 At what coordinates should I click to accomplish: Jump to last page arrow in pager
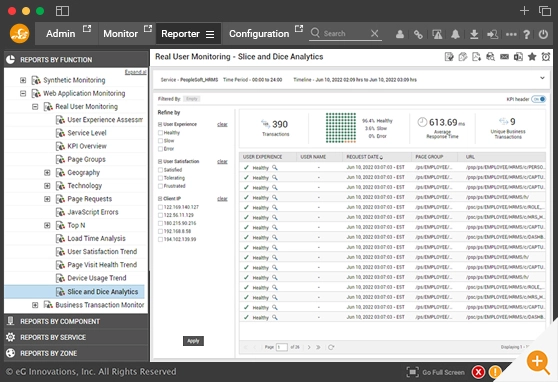[x=318, y=347]
